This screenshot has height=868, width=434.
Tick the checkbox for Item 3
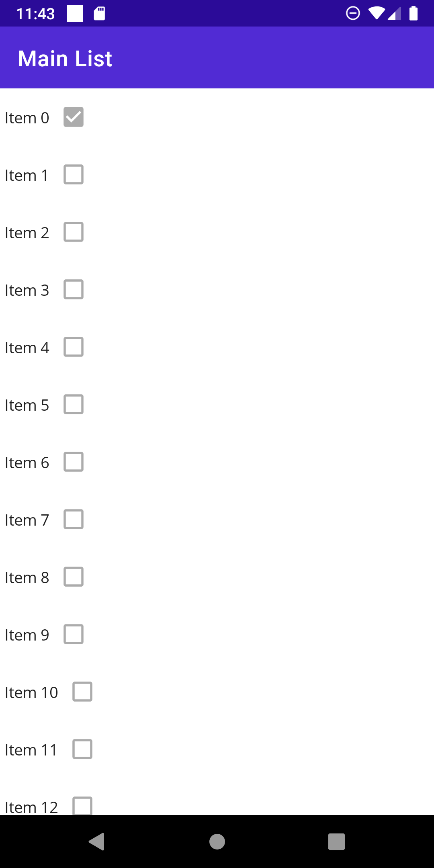[x=74, y=289]
